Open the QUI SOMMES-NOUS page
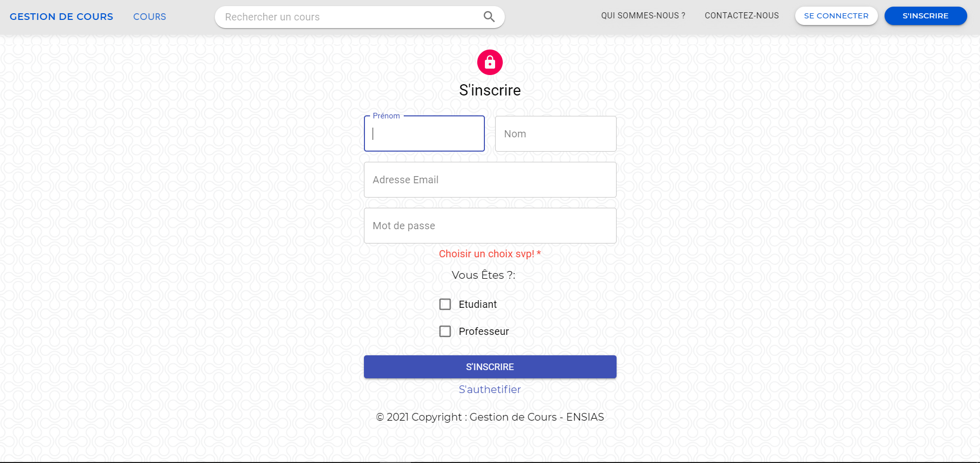980x463 pixels. click(x=643, y=15)
